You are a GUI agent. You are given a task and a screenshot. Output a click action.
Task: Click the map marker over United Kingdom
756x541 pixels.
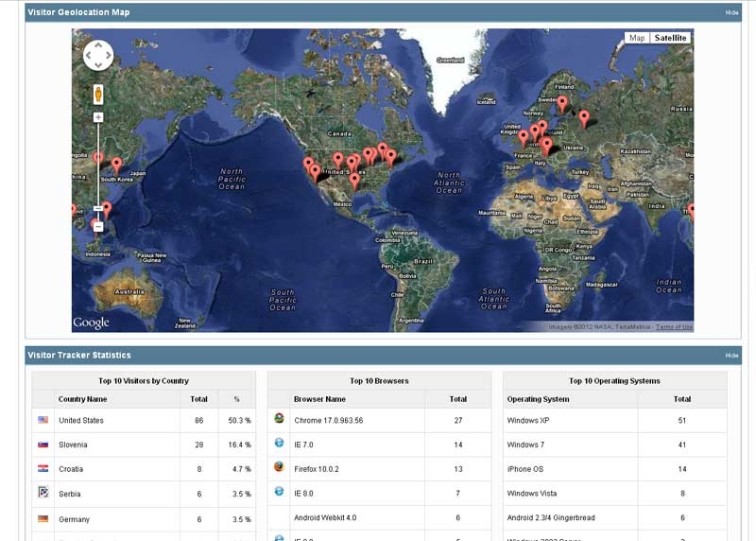click(x=524, y=138)
